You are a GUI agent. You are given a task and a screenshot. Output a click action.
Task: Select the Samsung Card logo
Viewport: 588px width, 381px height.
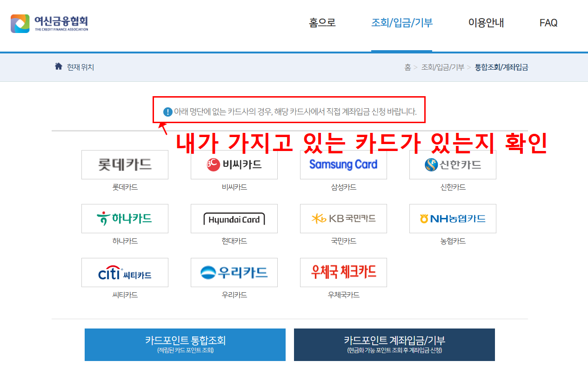click(x=343, y=164)
